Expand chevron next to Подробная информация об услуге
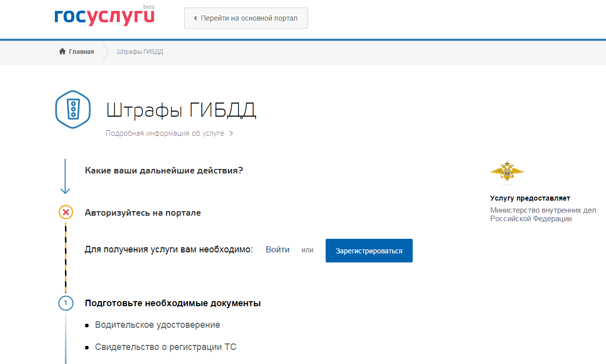 pos(231,134)
